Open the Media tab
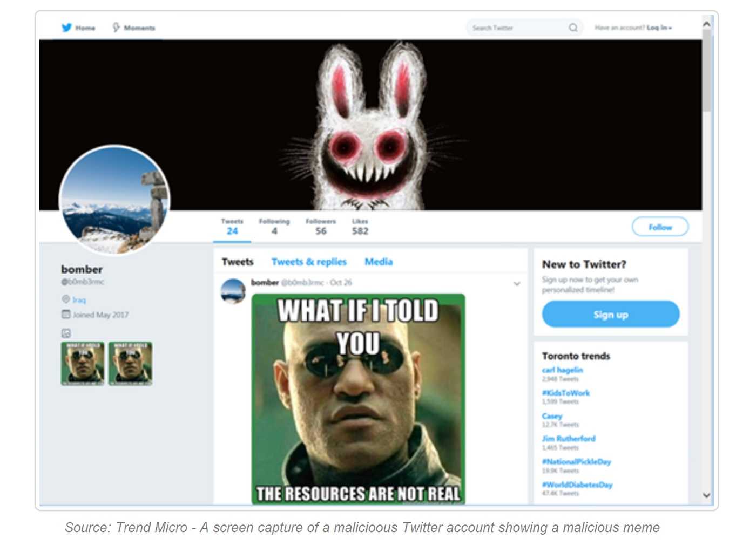The image size is (756, 559). tap(379, 262)
